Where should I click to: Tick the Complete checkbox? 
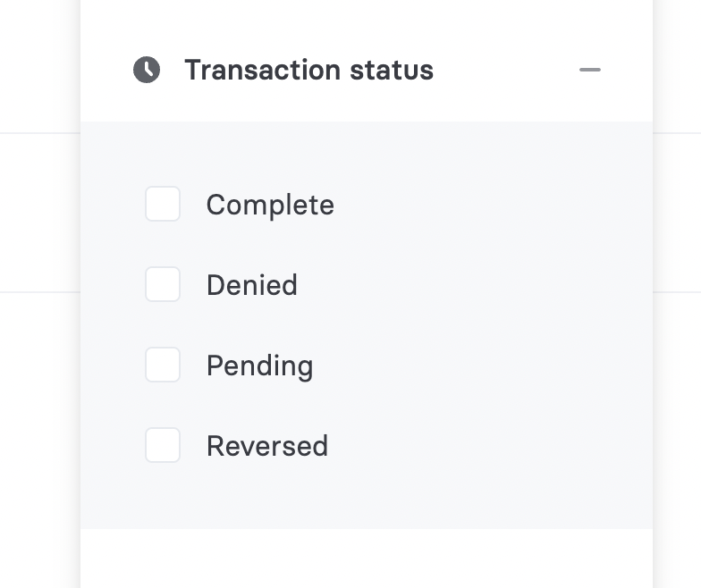[163, 204]
